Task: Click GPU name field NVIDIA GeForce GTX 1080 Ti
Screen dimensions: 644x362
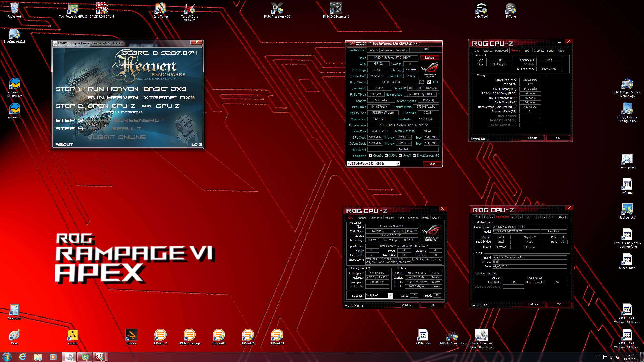Action: click(392, 58)
